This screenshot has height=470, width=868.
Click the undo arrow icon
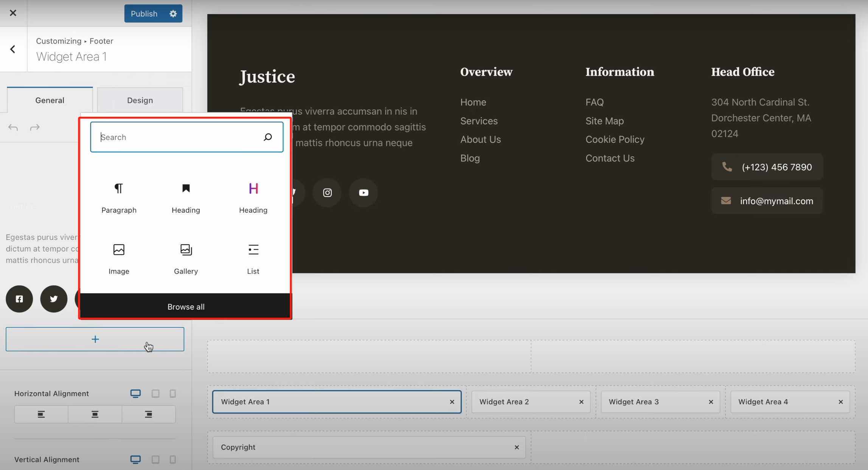click(13, 127)
